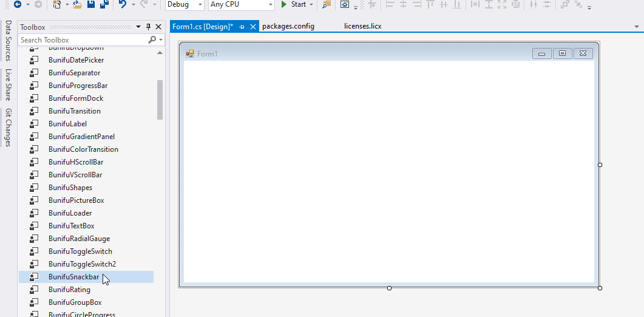The image size is (644, 317).
Task: Click the Make Same Height icon
Action: pos(489,4)
